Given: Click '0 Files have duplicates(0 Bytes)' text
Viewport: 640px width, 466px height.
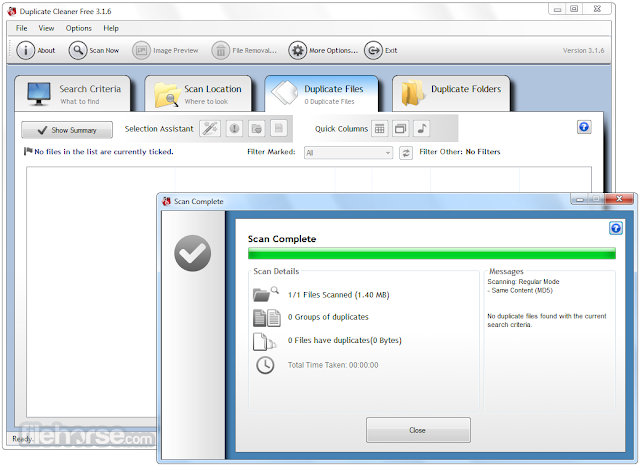Looking at the screenshot, I should point(345,340).
